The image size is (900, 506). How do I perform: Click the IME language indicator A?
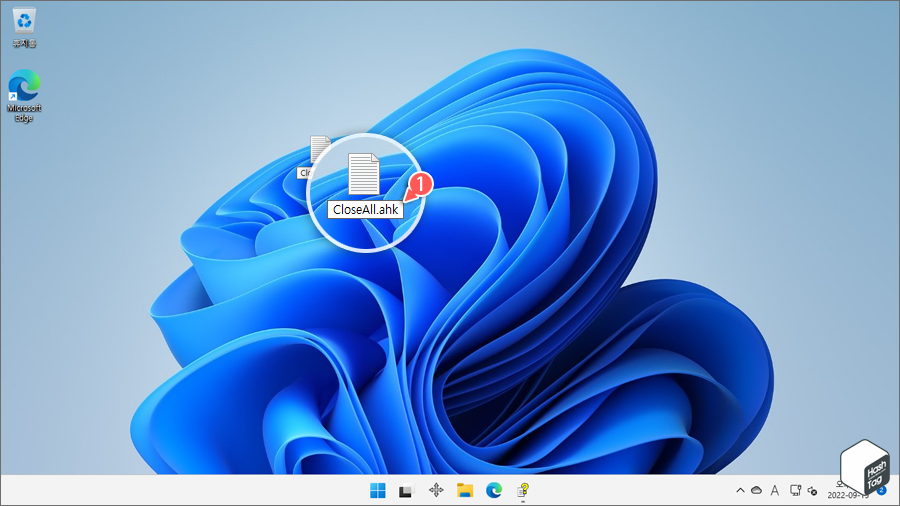[775, 490]
